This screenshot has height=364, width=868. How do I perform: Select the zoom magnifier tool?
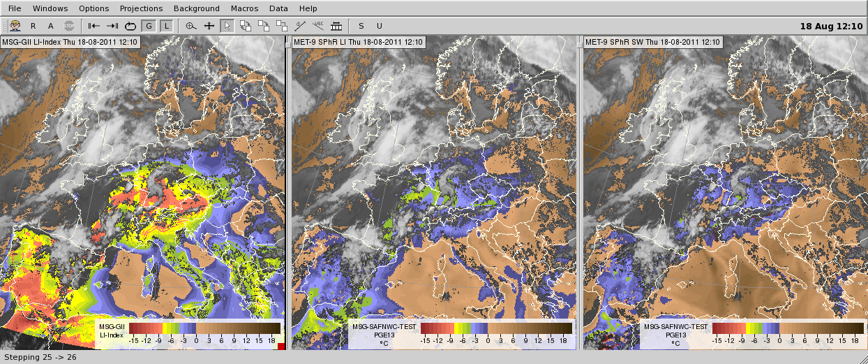191,26
